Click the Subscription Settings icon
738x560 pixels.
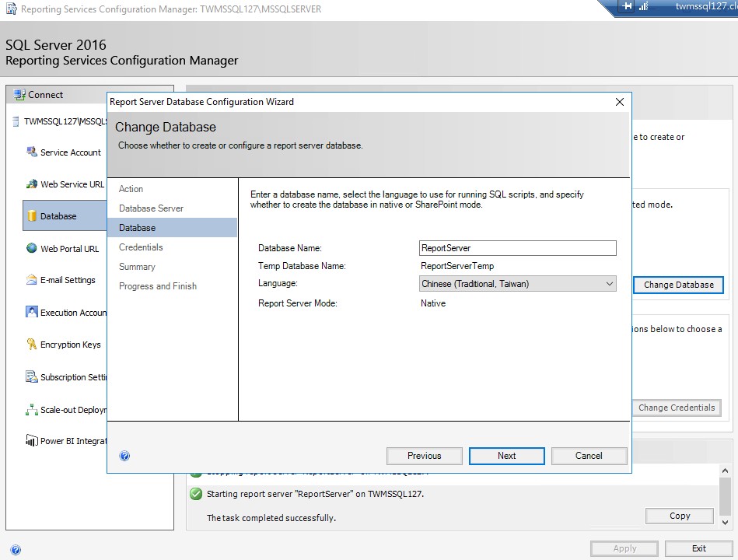[x=32, y=377]
